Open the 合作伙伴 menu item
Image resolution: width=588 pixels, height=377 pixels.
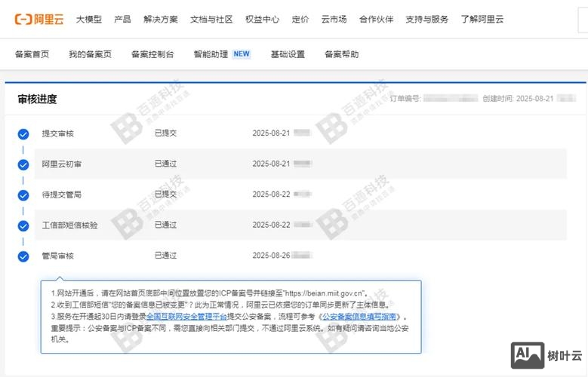tap(376, 19)
